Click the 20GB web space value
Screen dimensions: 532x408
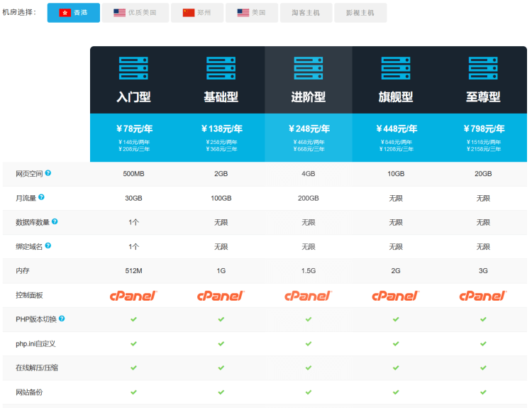[483, 174]
